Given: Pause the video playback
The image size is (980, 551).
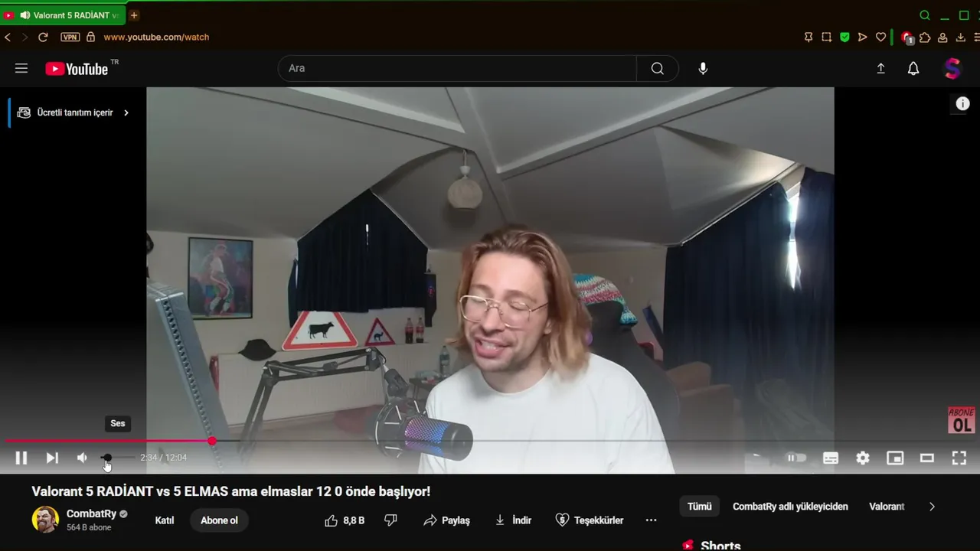Looking at the screenshot, I should click(21, 458).
